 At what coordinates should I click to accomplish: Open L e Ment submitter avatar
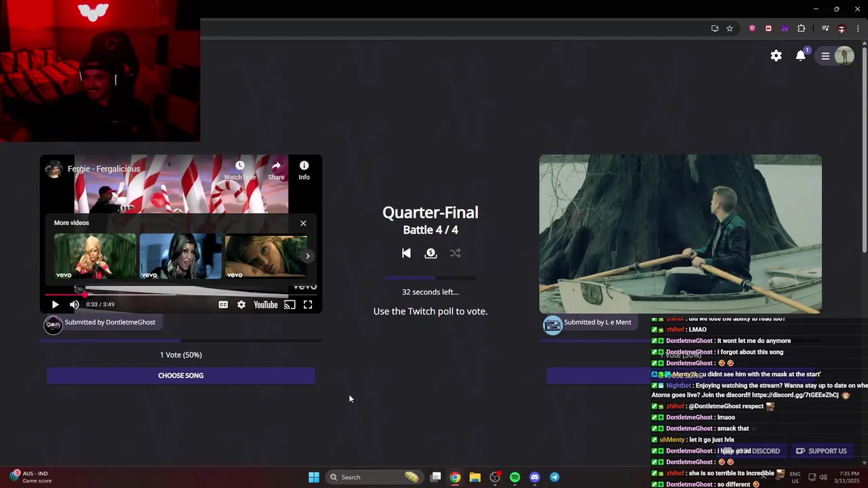coord(553,325)
